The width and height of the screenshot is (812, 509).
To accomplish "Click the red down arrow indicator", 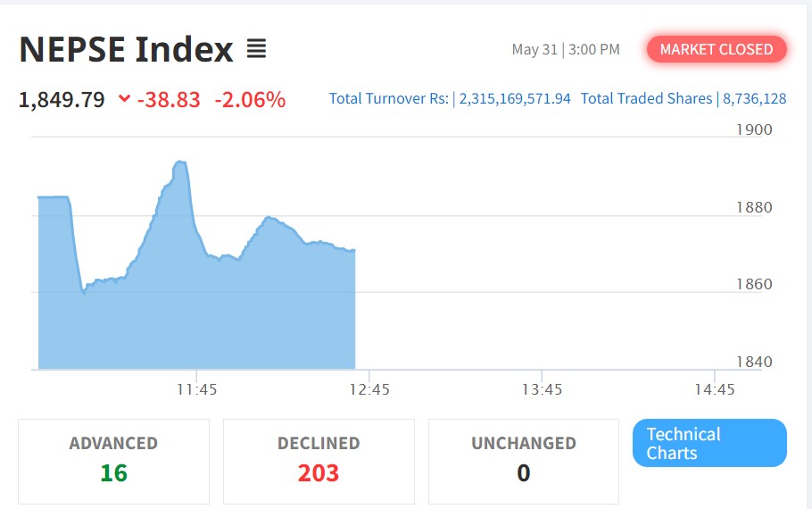I will pos(124,99).
